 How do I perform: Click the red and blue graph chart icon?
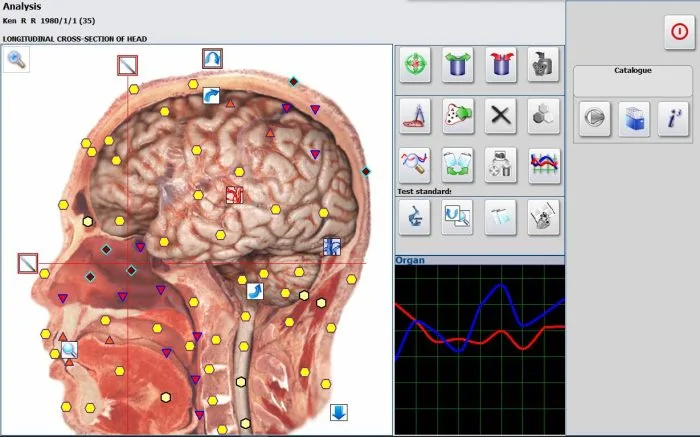(x=543, y=165)
